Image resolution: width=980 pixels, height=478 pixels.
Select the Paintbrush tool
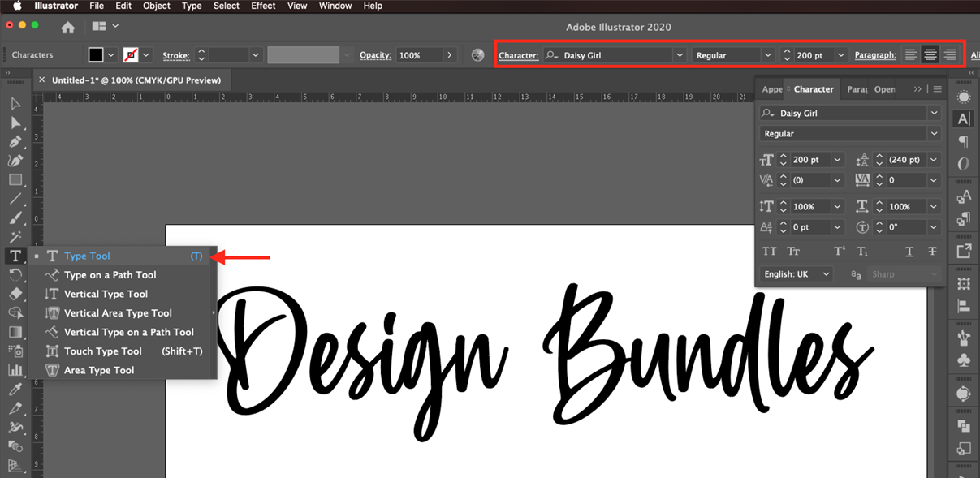coord(15,217)
